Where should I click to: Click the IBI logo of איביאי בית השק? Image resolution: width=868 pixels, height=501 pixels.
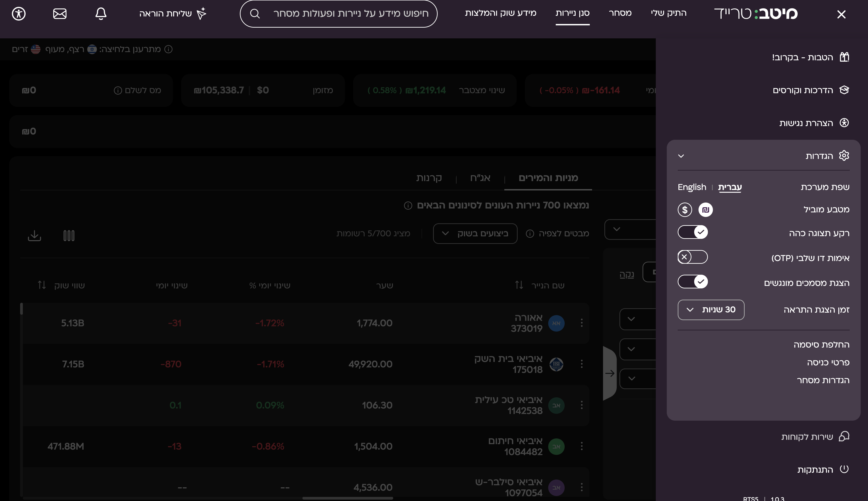[x=556, y=364]
